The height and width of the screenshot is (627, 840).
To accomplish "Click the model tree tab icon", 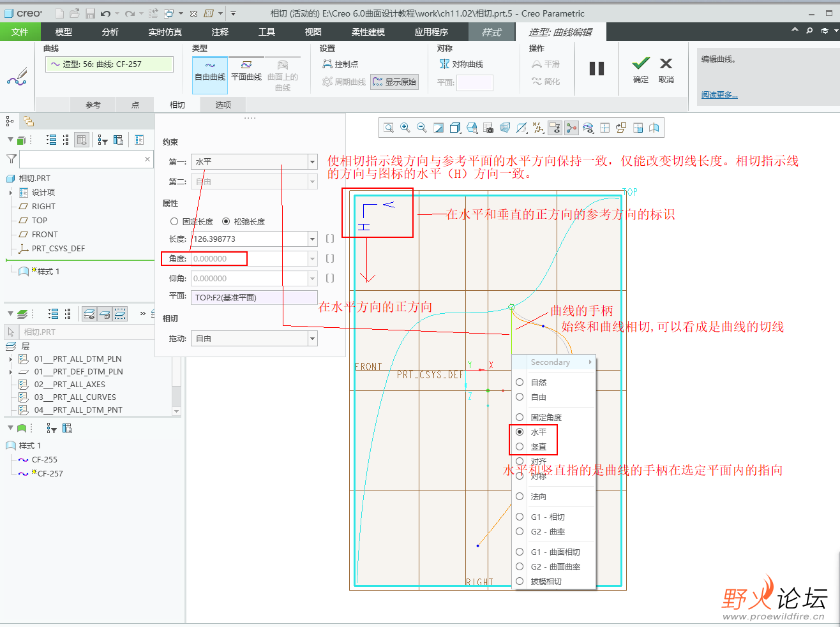I will click(10, 121).
